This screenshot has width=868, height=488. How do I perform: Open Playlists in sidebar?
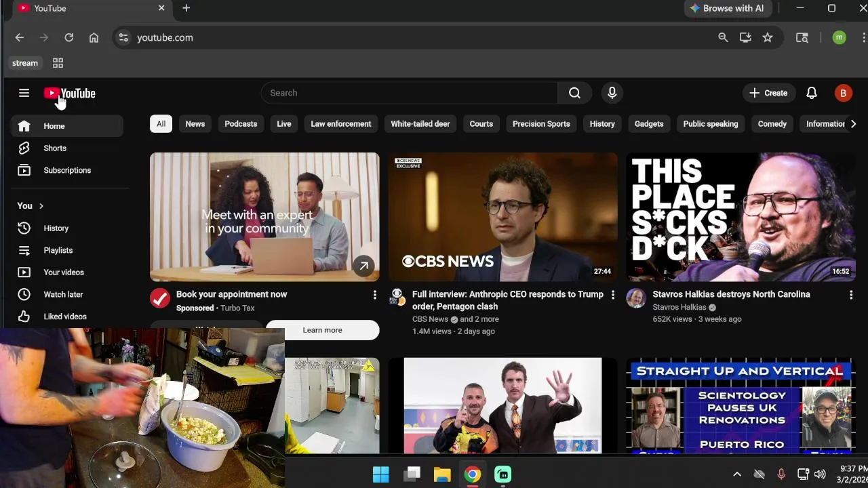[66, 251]
